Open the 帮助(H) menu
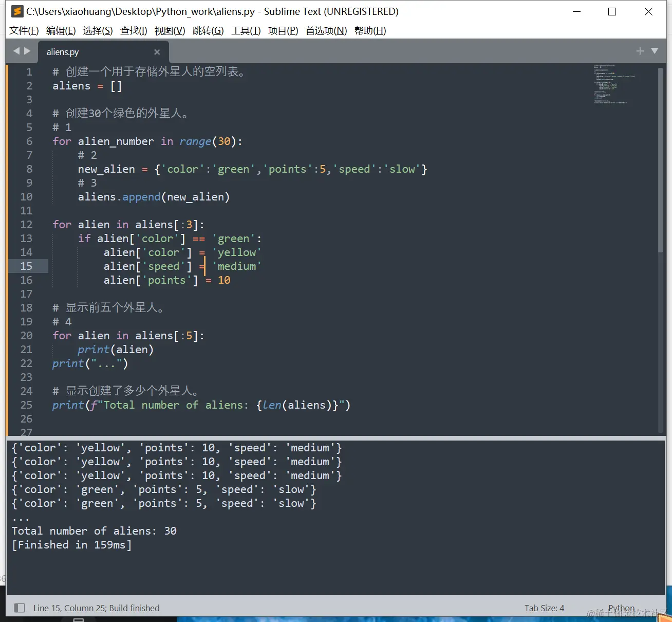Viewport: 672px width, 622px height. 370,30
